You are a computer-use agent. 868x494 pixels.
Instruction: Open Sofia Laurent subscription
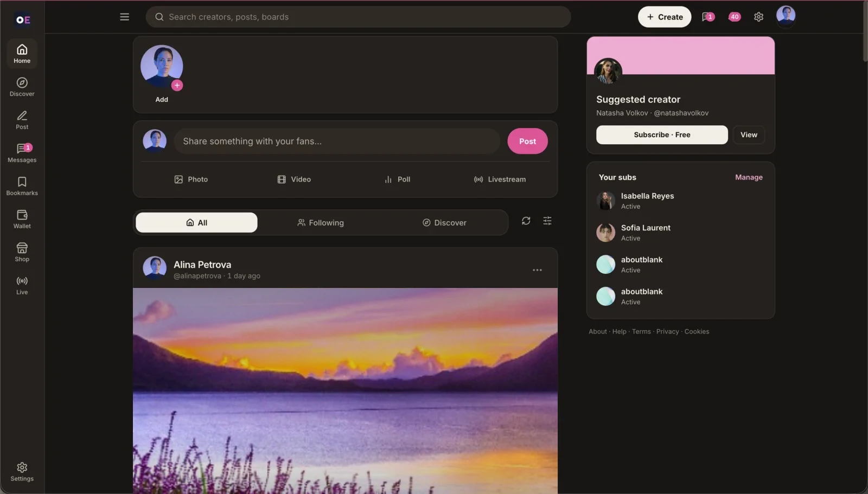(680, 233)
